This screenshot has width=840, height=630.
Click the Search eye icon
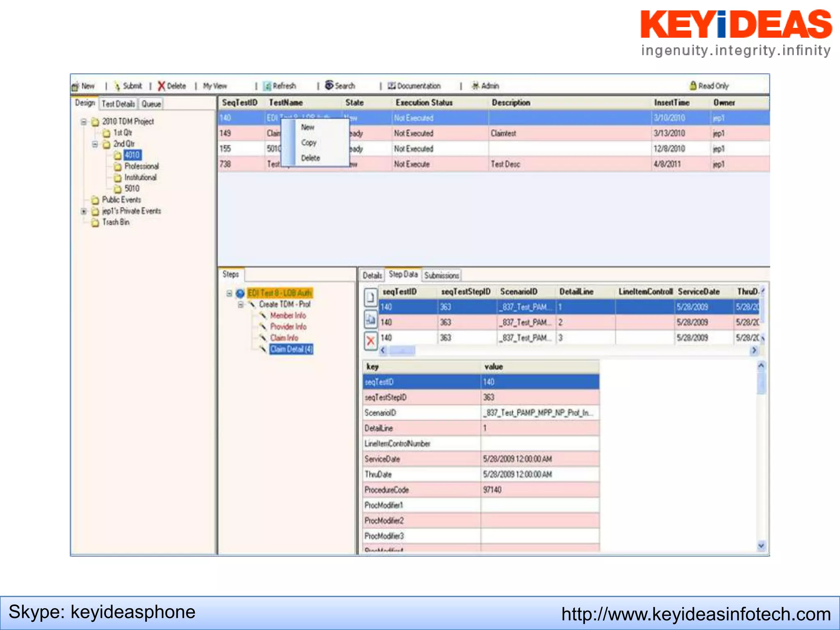click(329, 85)
